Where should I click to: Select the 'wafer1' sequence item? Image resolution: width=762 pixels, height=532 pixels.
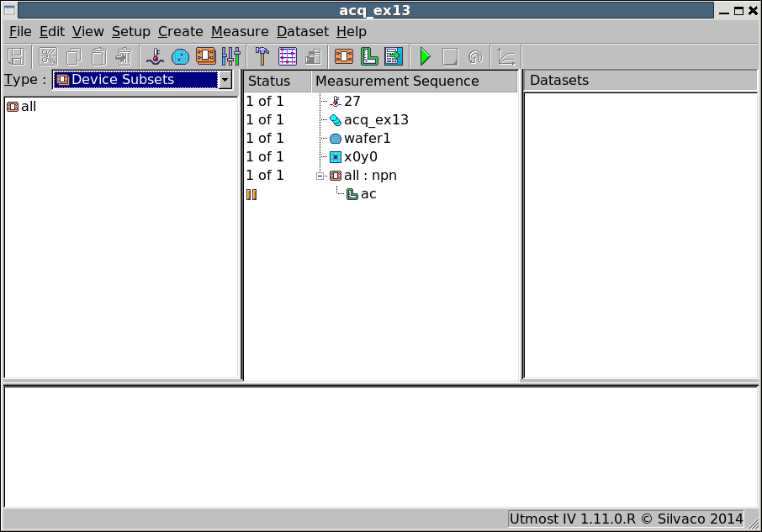coord(368,139)
